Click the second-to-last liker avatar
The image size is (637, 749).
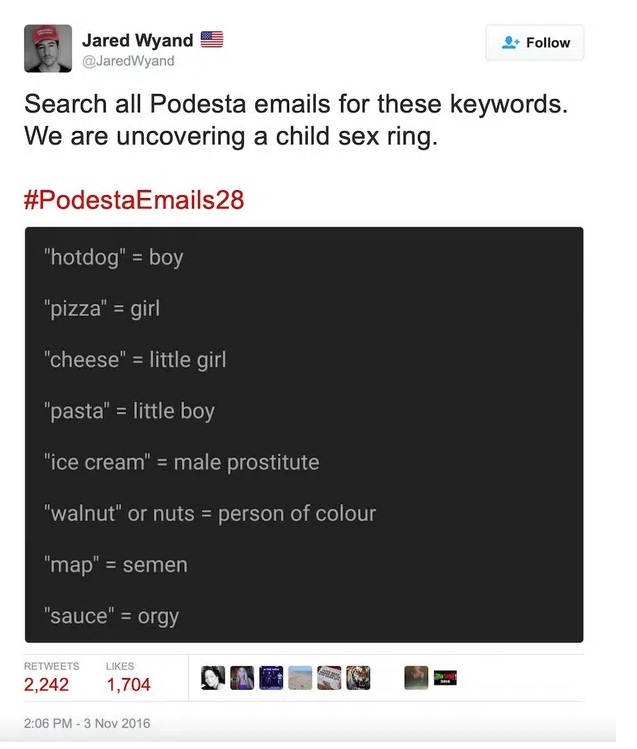click(x=416, y=678)
